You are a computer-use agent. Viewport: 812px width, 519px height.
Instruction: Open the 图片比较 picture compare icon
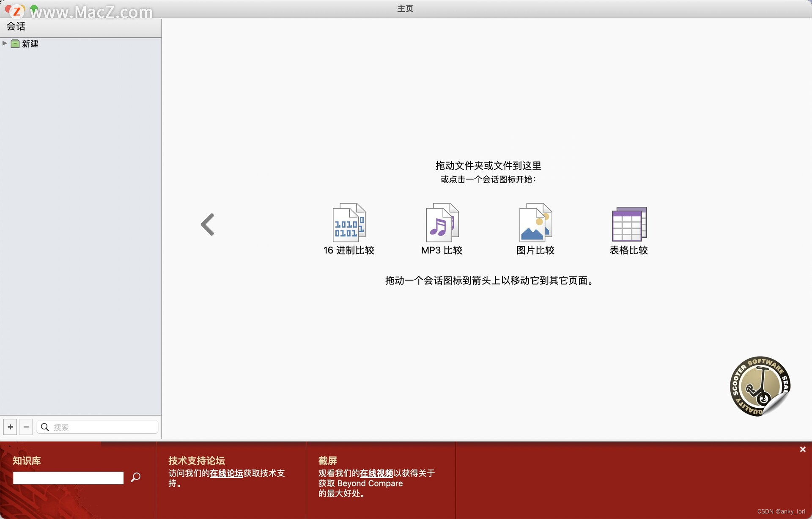click(535, 223)
